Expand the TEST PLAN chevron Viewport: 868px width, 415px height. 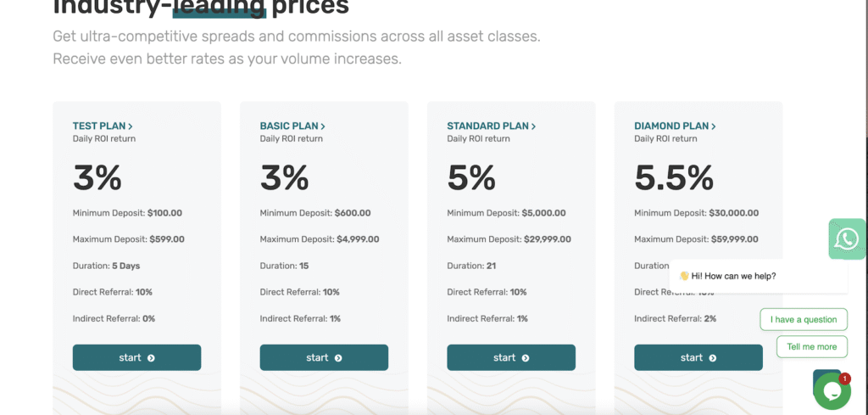pyautogui.click(x=130, y=126)
